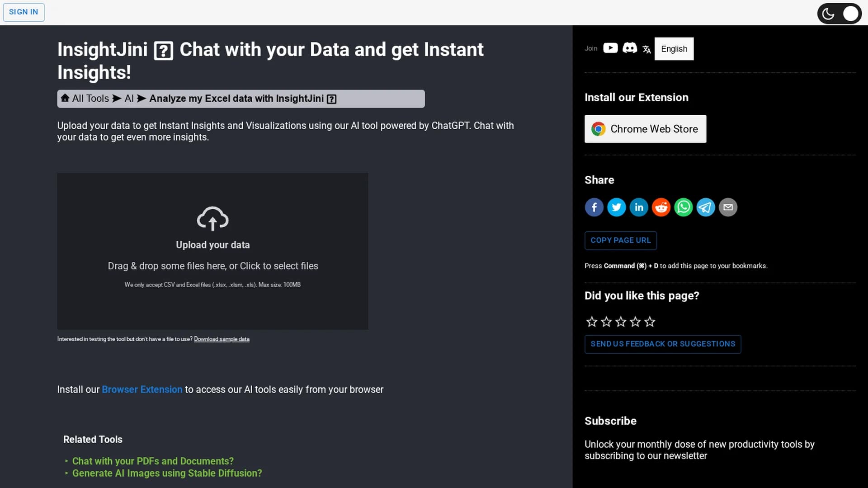Click Analyze my Excel data breadcrumb
The height and width of the screenshot is (488, 868).
tap(243, 99)
